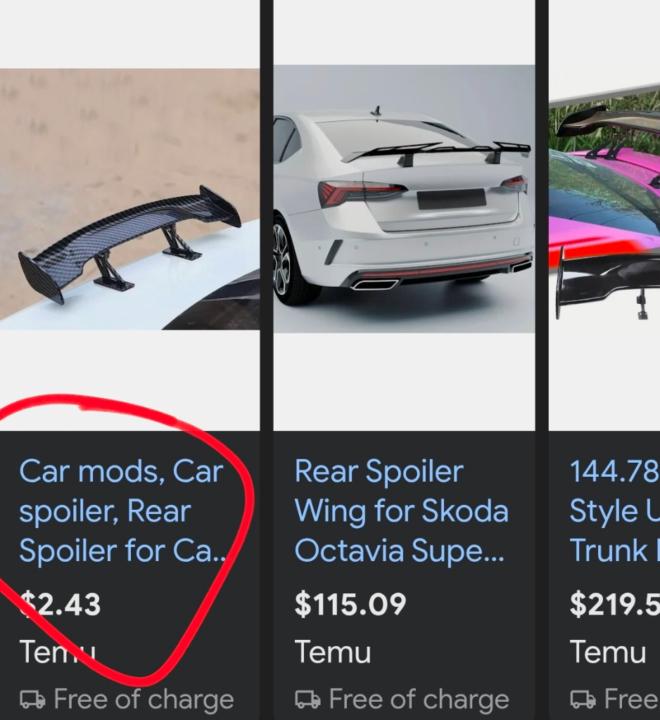Open the pink car spoiler image
This screenshot has width=660, height=720.
click(x=604, y=202)
